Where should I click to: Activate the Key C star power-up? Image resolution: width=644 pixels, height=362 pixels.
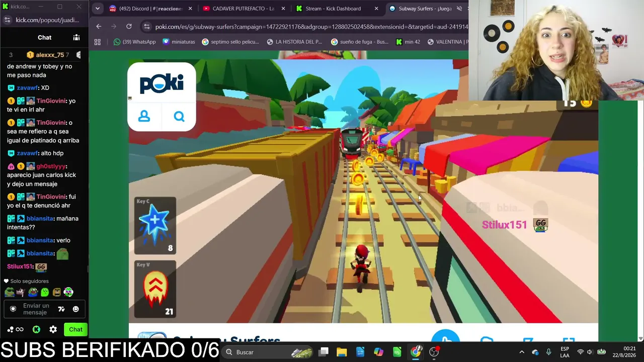point(155,226)
